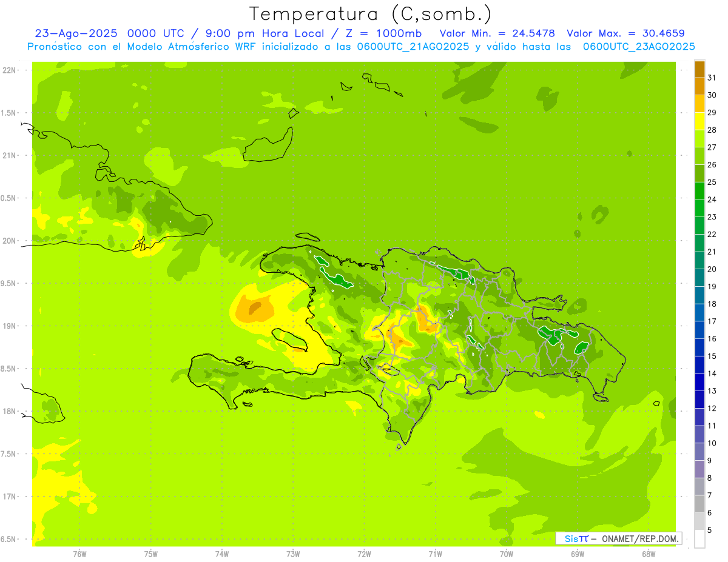Click the "Pronostico con el Modelo Atmosferico WRF" line
Screen dimensions: 728x562
tap(361, 47)
